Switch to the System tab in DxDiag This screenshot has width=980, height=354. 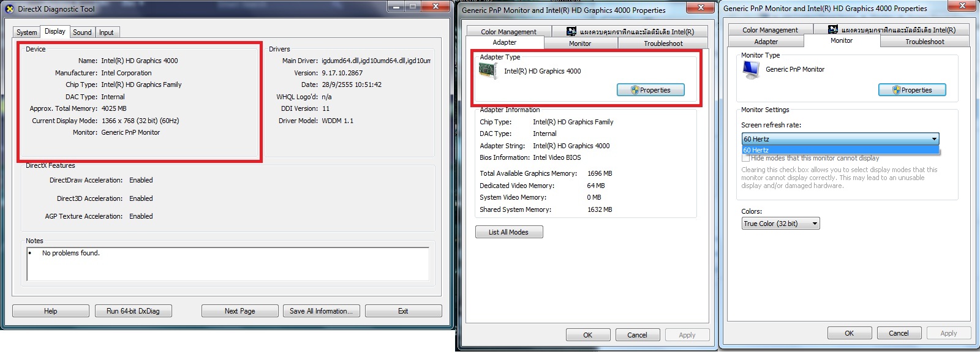pyautogui.click(x=27, y=32)
